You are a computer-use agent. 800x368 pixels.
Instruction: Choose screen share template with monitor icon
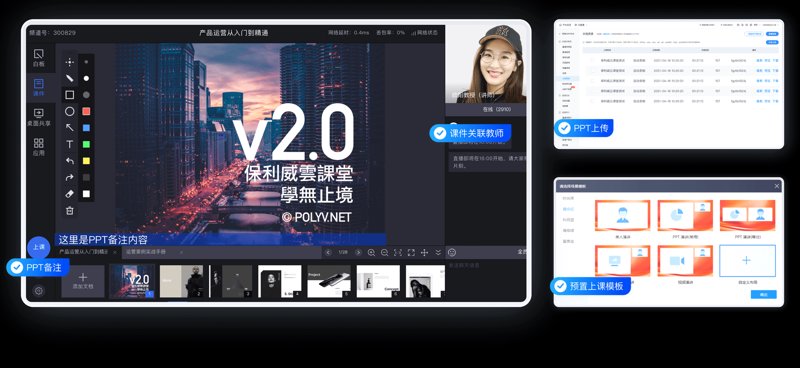pos(622,261)
